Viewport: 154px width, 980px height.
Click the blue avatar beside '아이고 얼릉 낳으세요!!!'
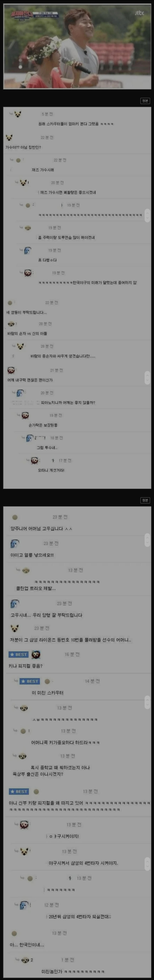click(x=14, y=544)
